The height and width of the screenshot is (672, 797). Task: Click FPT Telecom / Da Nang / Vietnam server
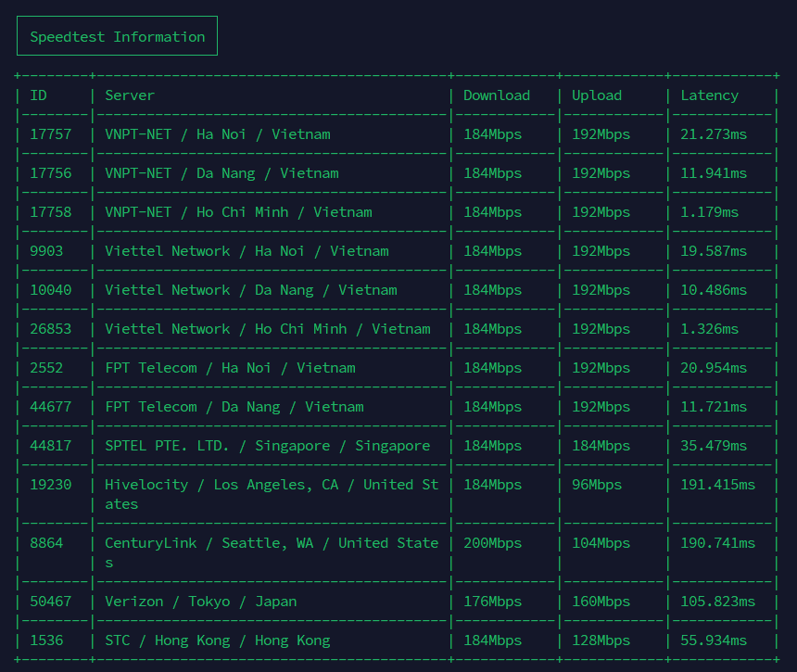coord(234,407)
